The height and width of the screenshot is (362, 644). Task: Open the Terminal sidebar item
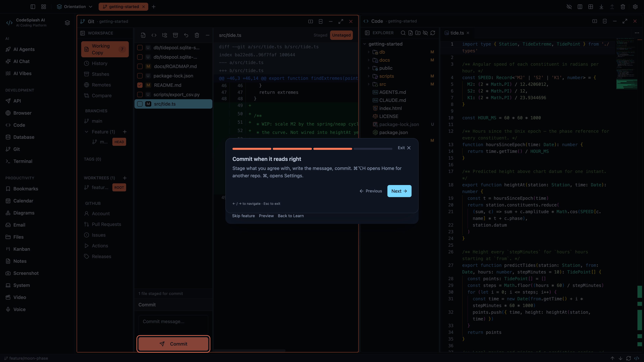[22, 161]
